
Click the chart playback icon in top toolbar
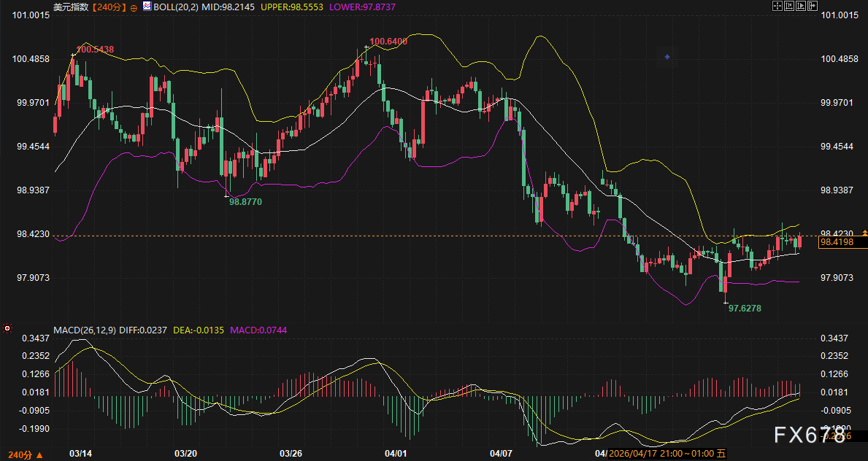(x=801, y=6)
